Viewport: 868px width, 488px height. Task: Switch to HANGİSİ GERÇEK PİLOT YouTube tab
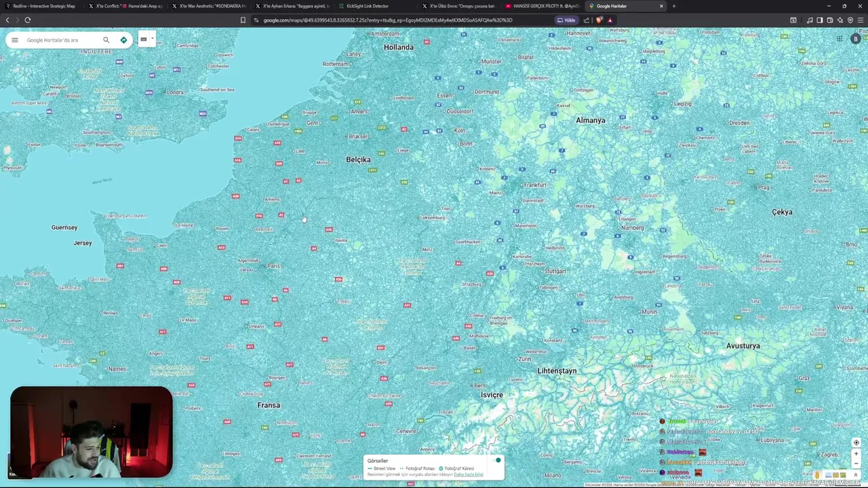point(542,6)
